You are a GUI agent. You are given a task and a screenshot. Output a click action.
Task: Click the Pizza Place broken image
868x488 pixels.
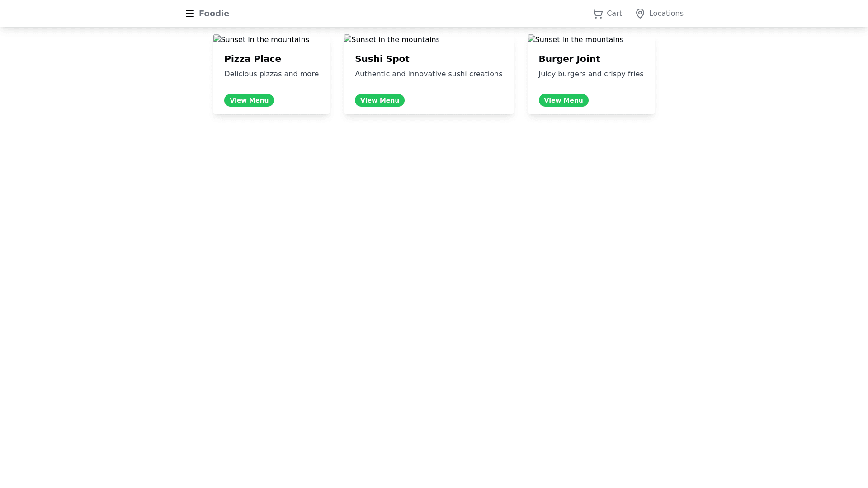[261, 40]
